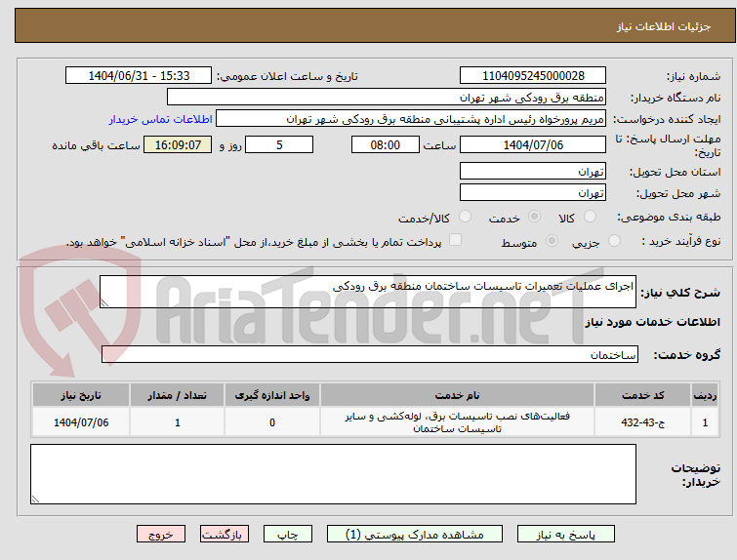Click the توضیحات خریدار resize handle

pos(35,500)
